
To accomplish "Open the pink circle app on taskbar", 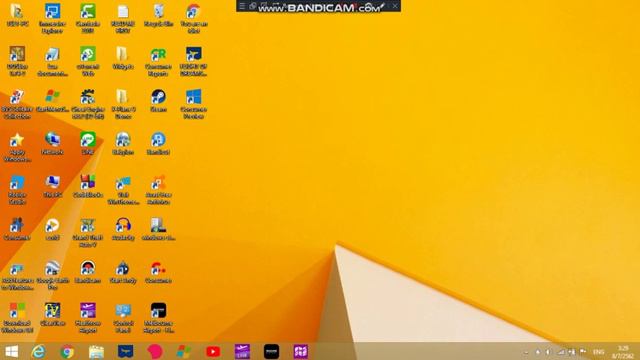I will click(155, 351).
